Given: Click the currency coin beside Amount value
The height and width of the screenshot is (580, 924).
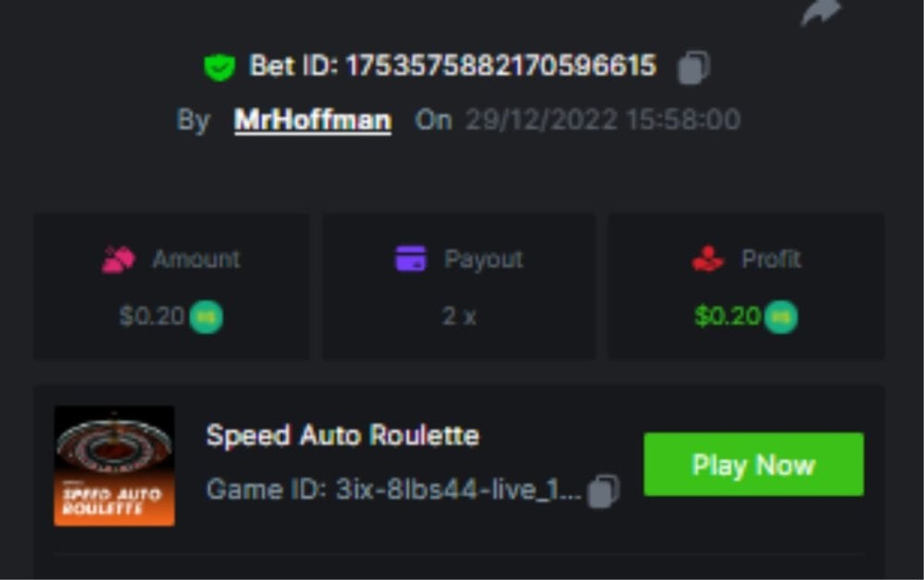Looking at the screenshot, I should pyautogui.click(x=206, y=317).
